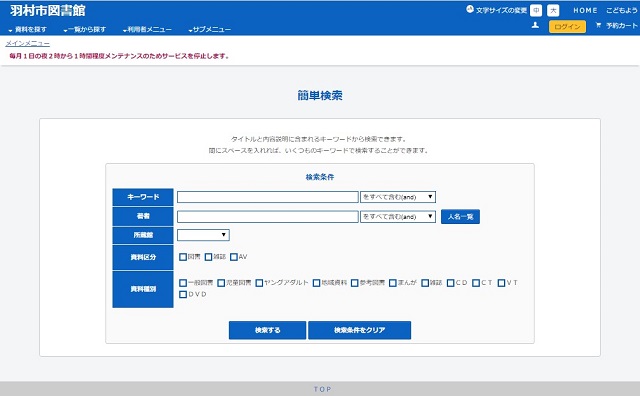Open the 利用者メニュー menu

tap(147, 29)
